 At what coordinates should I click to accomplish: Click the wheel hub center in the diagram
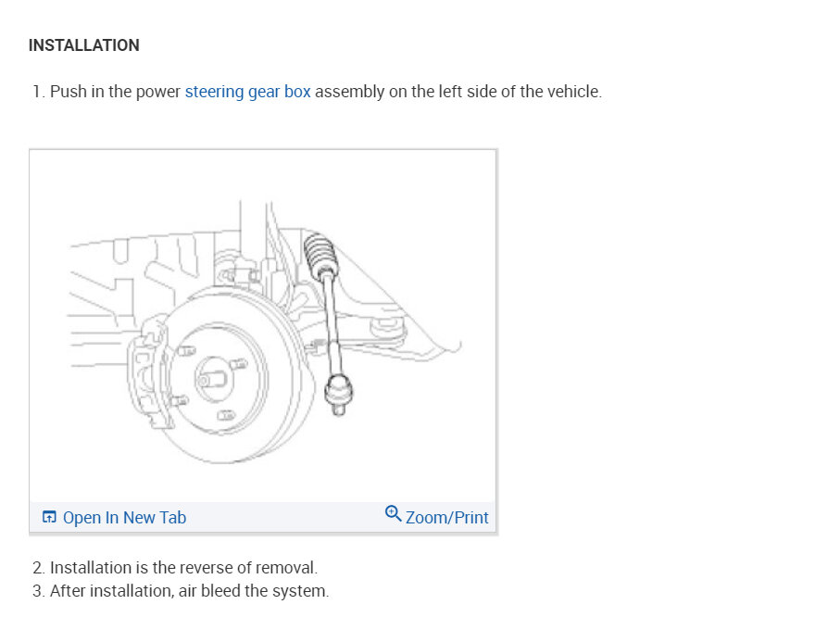207,378
